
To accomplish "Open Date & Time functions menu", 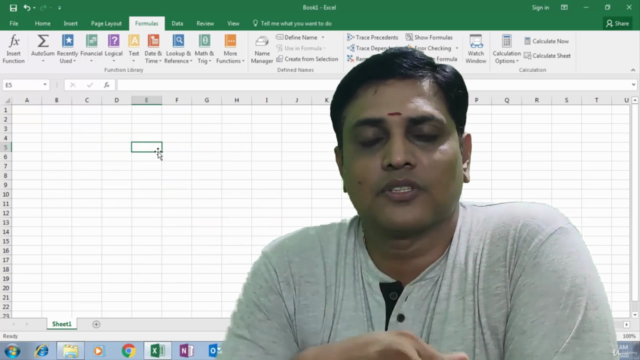I will coord(153,49).
